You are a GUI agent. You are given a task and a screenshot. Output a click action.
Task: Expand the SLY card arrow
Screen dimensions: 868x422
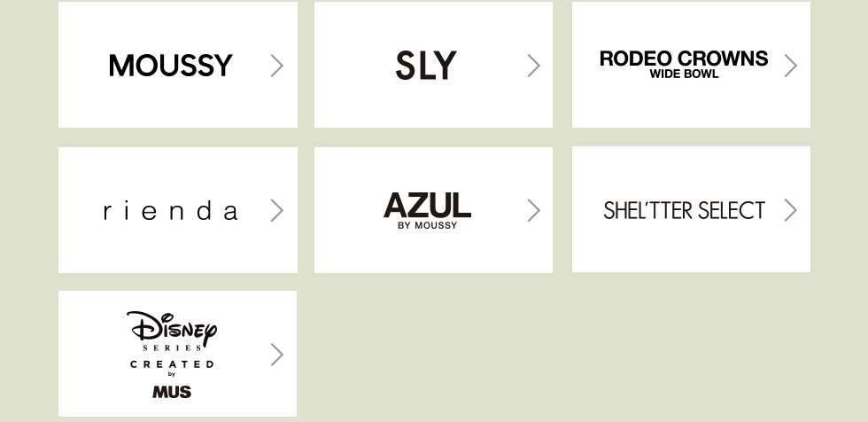[x=533, y=66]
